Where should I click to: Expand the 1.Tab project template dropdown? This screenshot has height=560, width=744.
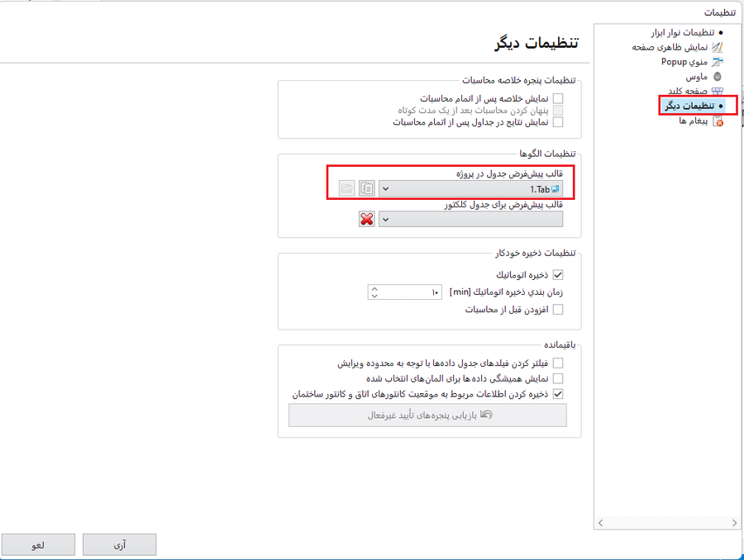point(471,189)
